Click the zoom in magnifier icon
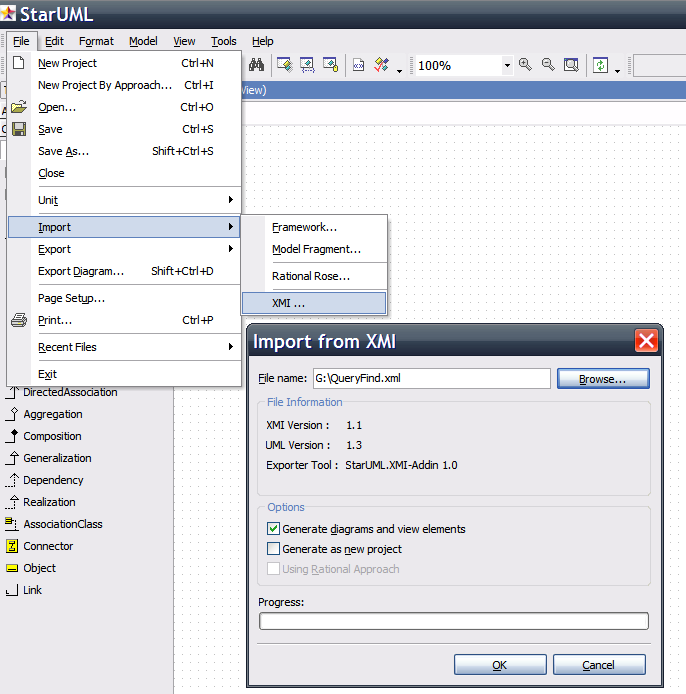Viewport: 686px width, 694px height. click(x=525, y=65)
